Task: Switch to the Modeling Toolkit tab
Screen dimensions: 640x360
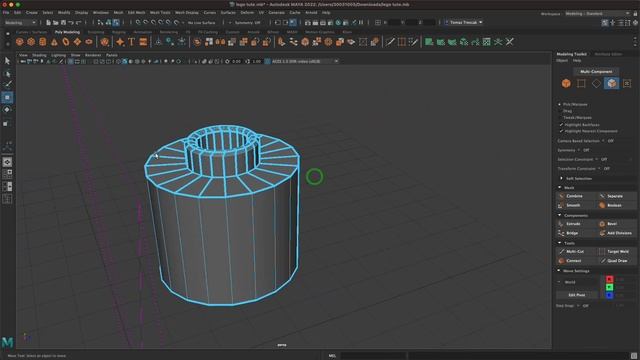Action: point(571,54)
